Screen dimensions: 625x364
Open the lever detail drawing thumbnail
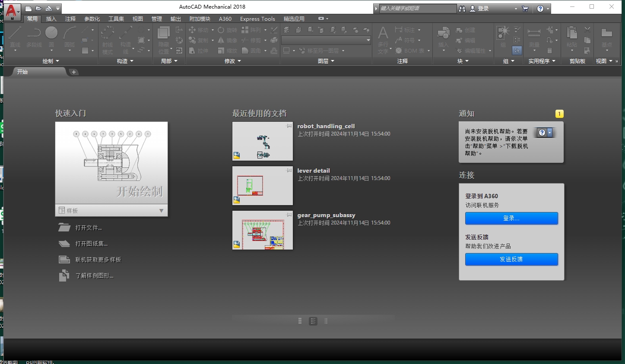(x=262, y=186)
